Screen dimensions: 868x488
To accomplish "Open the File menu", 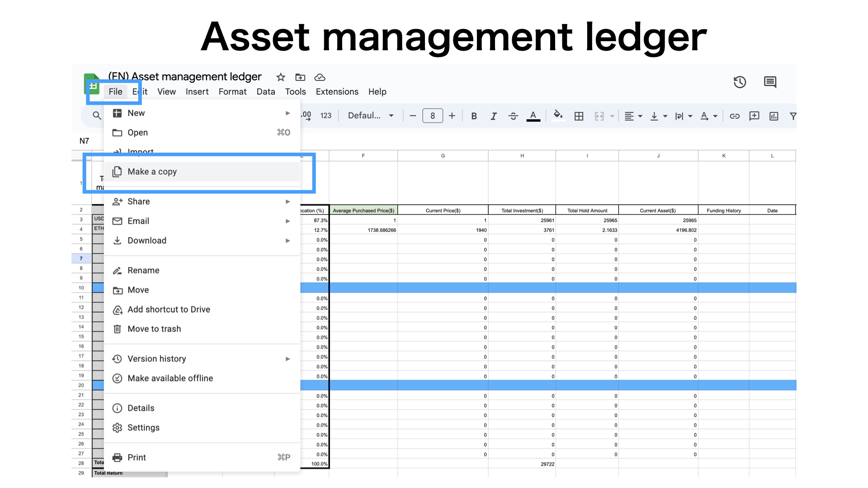I will pos(115,92).
